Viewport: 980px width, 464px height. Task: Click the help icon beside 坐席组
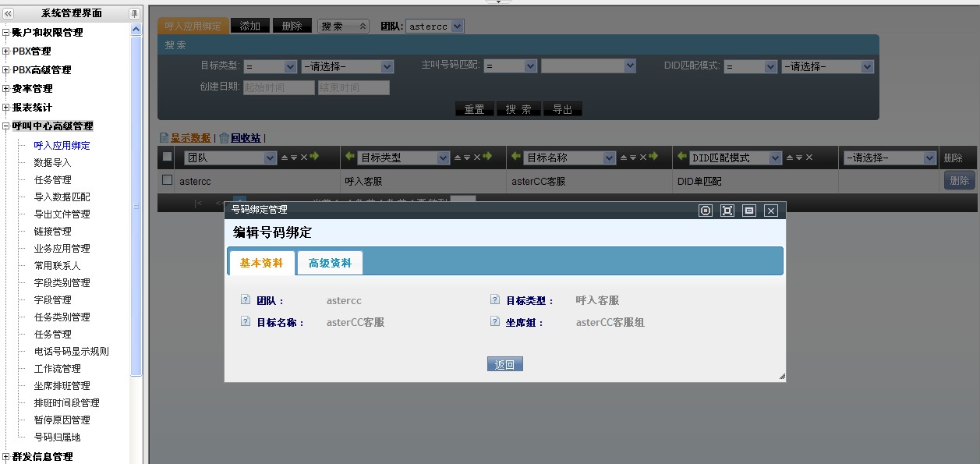point(495,322)
